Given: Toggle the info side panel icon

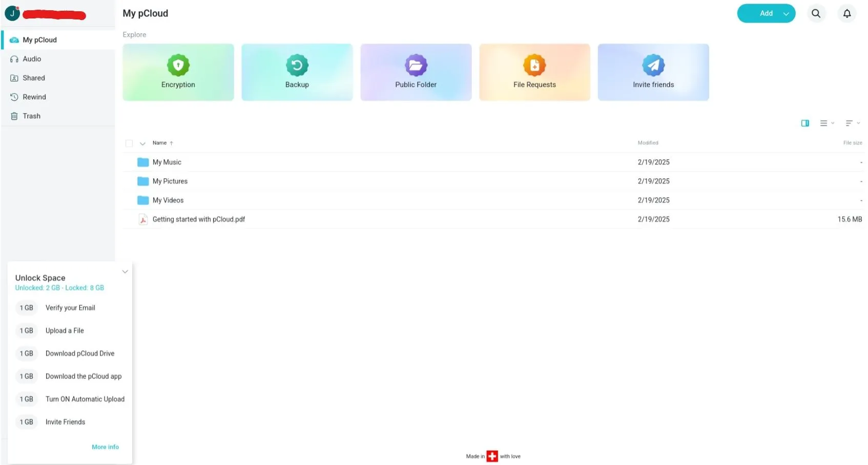Looking at the screenshot, I should coord(805,123).
